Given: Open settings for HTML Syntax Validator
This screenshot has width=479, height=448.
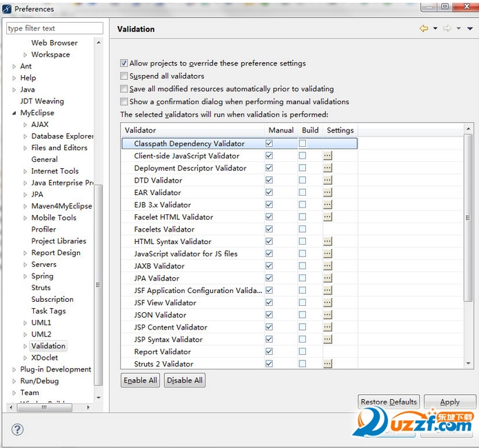Looking at the screenshot, I should 327,241.
